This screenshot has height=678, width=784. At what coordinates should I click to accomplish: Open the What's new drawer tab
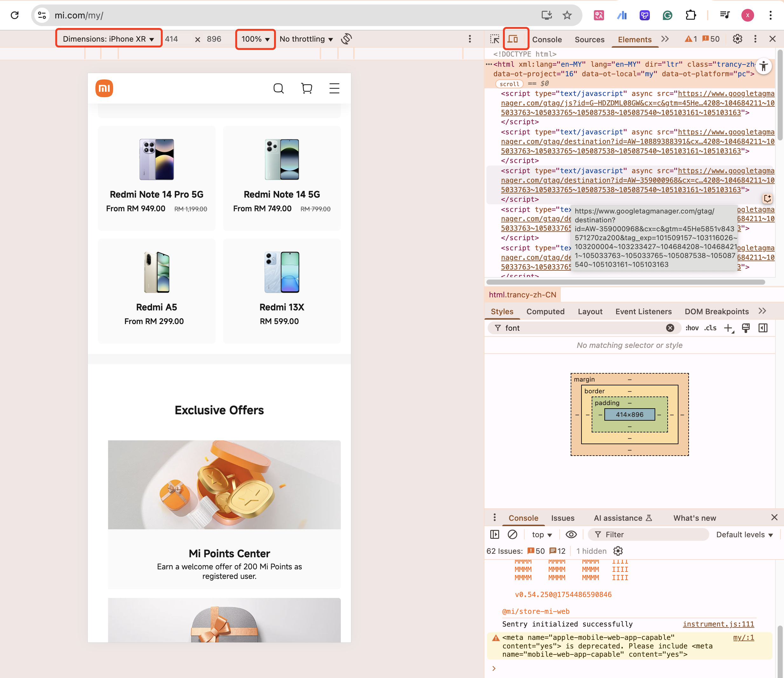click(x=694, y=518)
